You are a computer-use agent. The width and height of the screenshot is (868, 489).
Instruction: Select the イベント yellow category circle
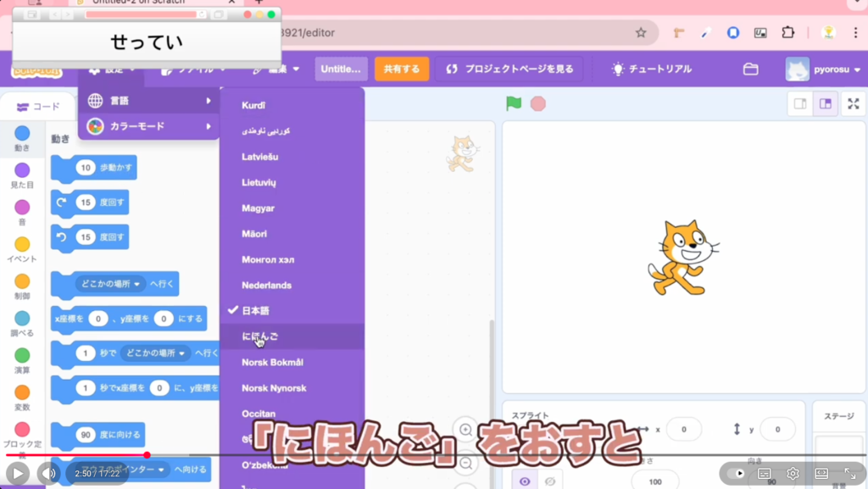pyautogui.click(x=22, y=245)
